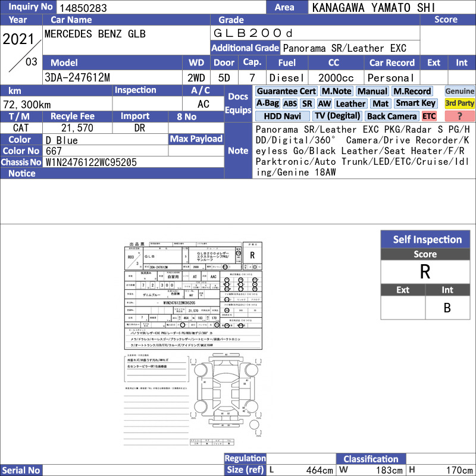Image resolution: width=476 pixels, height=476 pixels.
Task: Click the CAT transmission value
Action: coord(21,128)
